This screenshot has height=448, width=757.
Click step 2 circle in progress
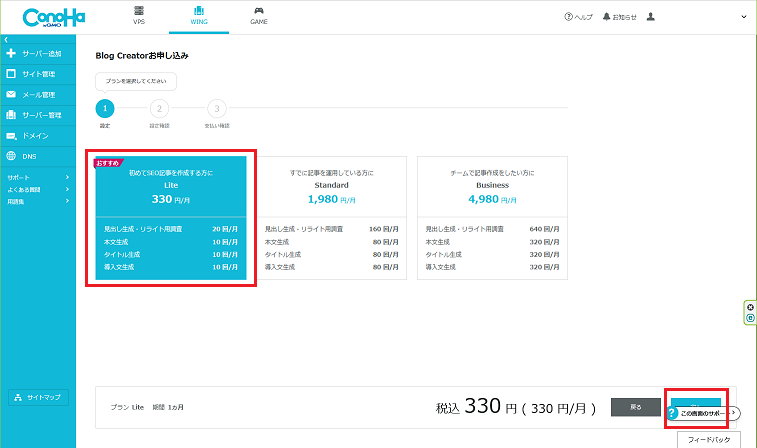pyautogui.click(x=159, y=109)
